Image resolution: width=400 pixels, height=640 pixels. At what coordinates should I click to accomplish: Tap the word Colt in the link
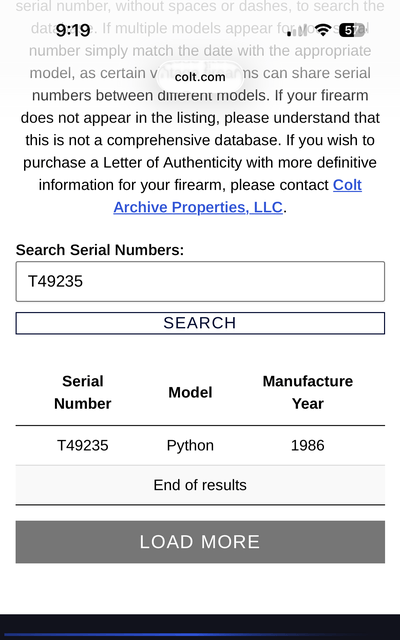click(347, 185)
